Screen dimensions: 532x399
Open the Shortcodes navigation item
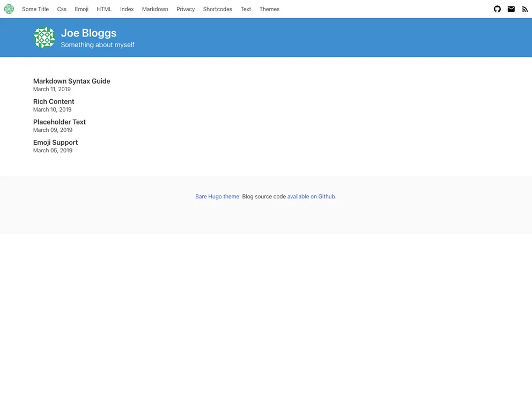[217, 9]
